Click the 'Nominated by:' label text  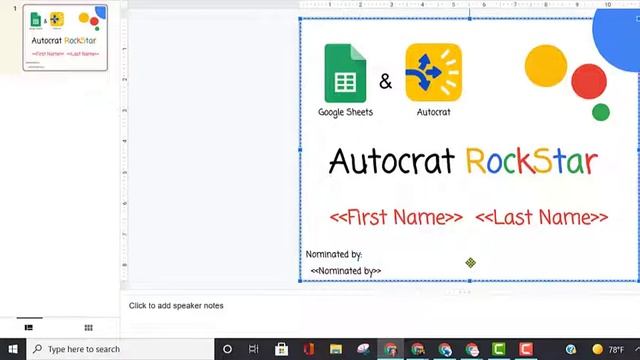click(x=334, y=254)
